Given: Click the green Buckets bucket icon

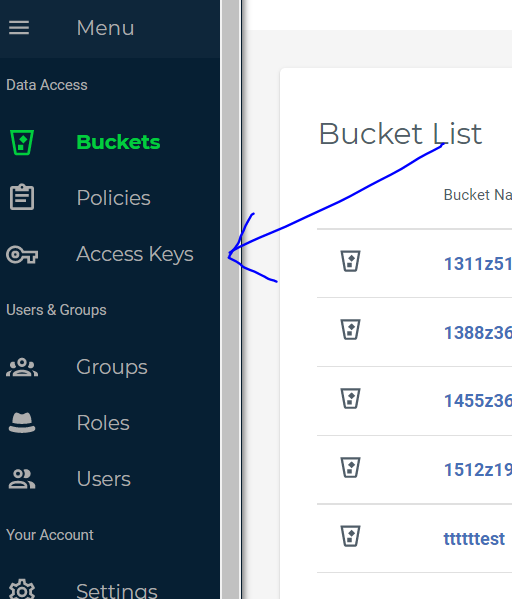Looking at the screenshot, I should (x=22, y=142).
